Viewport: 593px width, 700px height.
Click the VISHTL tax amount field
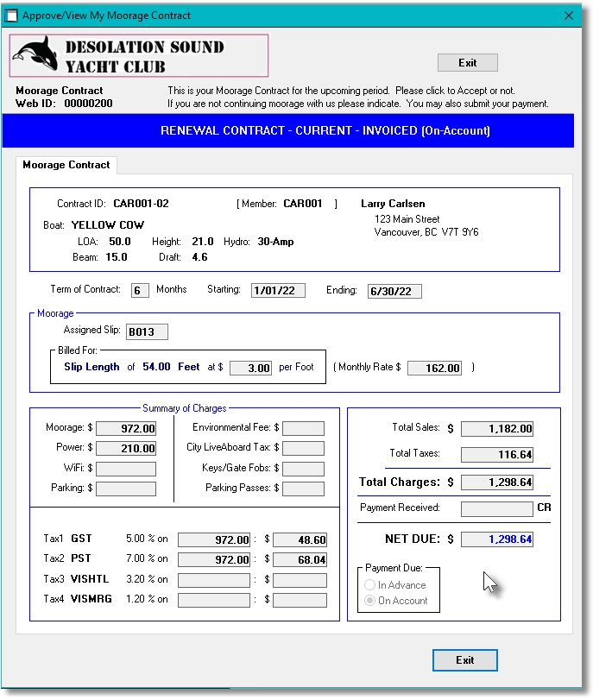[300, 580]
